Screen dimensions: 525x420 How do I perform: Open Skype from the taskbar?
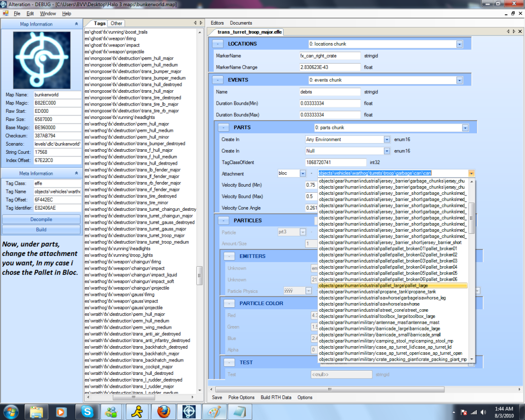[x=87, y=412]
